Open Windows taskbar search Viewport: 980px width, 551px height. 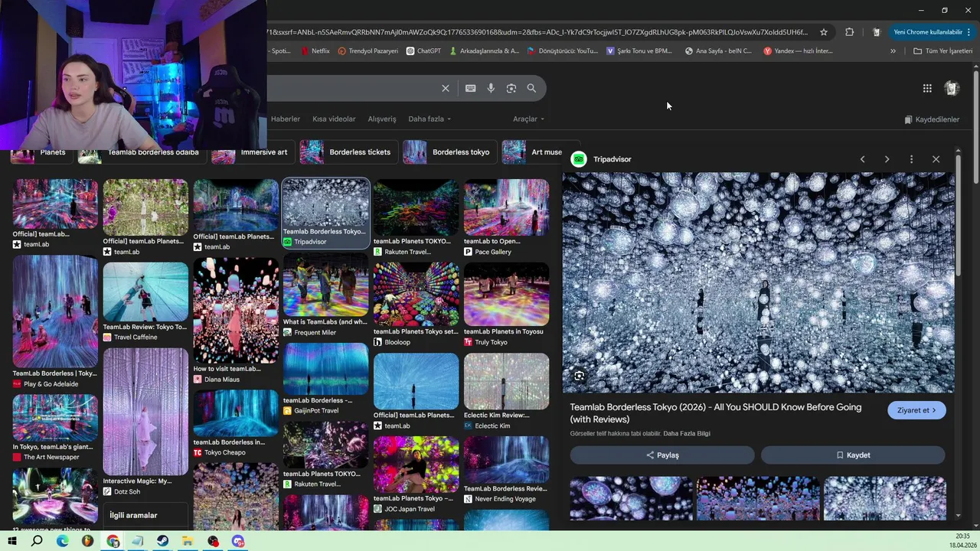37,541
